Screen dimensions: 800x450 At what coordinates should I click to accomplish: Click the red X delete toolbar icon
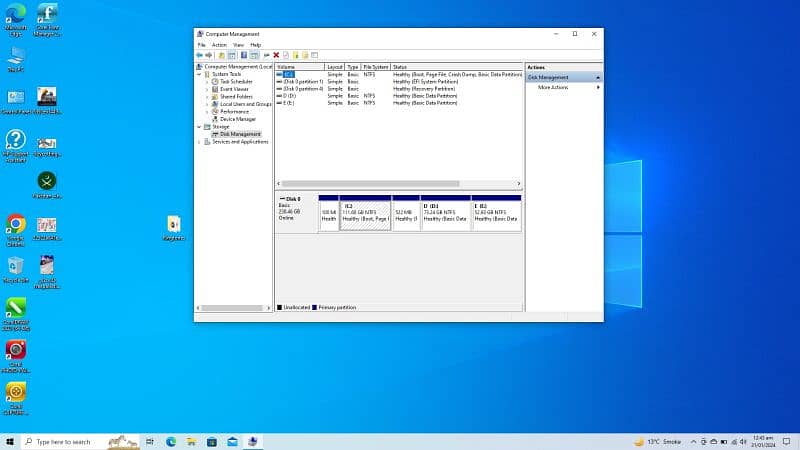point(277,55)
